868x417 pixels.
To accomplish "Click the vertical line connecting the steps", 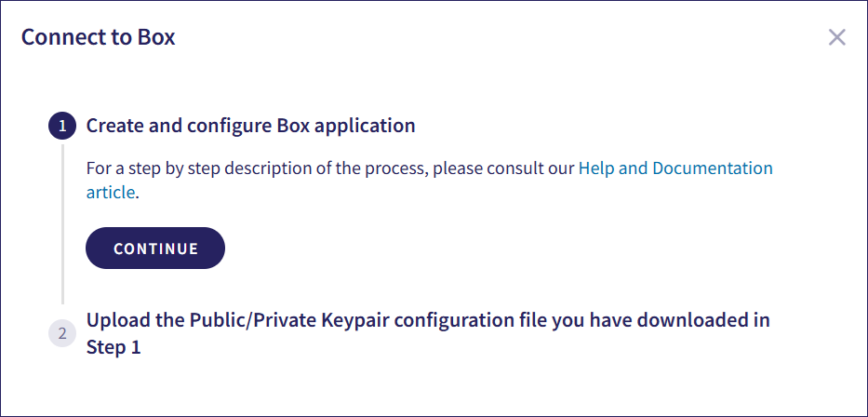I will tap(62, 223).
